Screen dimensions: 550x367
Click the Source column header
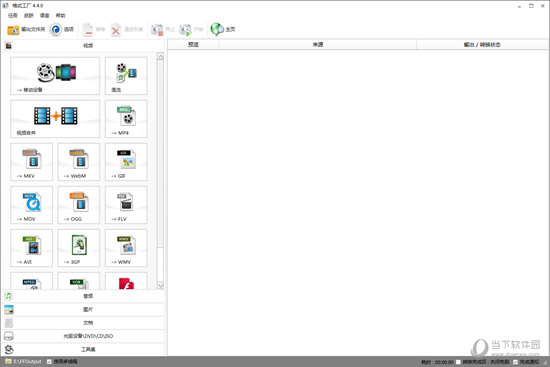click(318, 45)
